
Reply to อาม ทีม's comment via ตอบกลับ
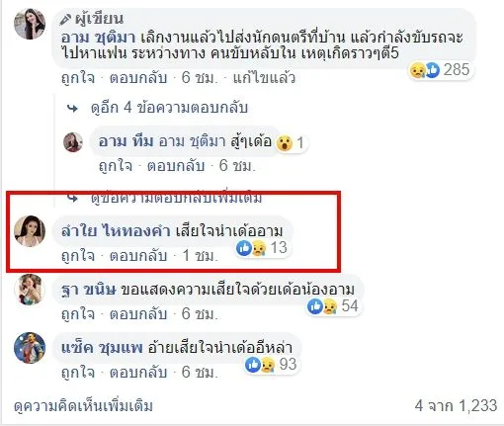click(175, 166)
